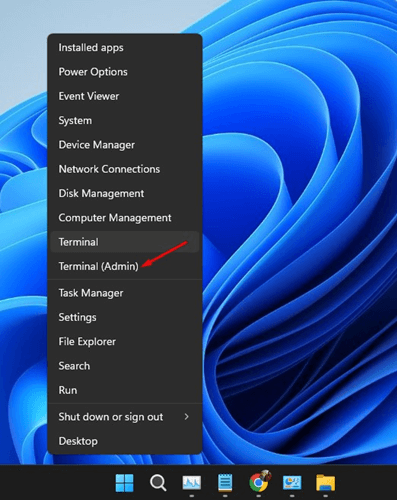Expand the Shut down or sign out submenu arrow
The height and width of the screenshot is (500, 397).
186,417
